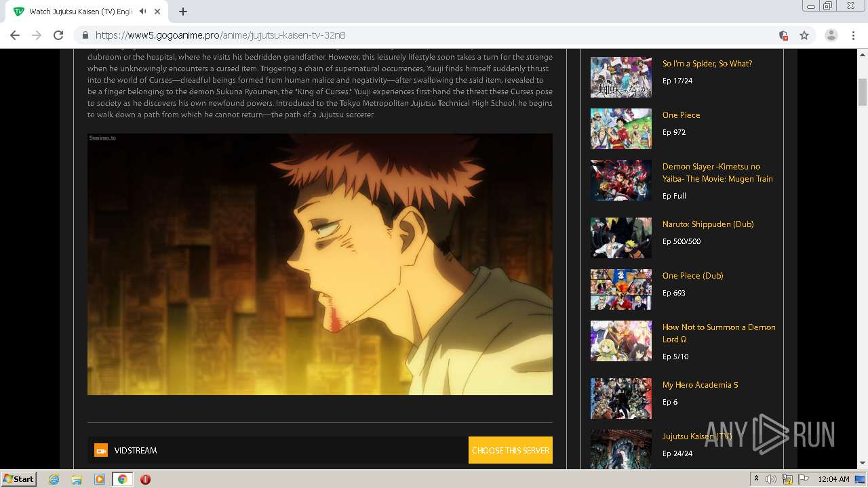This screenshot has width=868, height=488.
Task: Open the system volume tray icon
Action: point(770,479)
